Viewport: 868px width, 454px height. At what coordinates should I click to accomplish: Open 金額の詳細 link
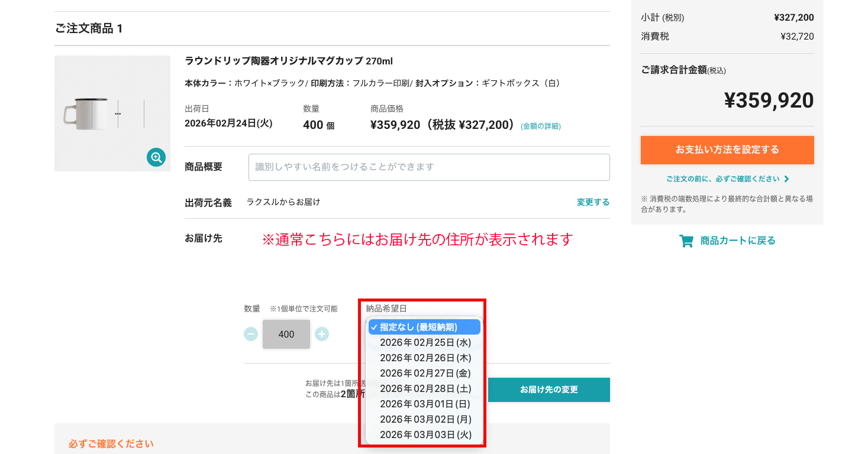pyautogui.click(x=541, y=126)
